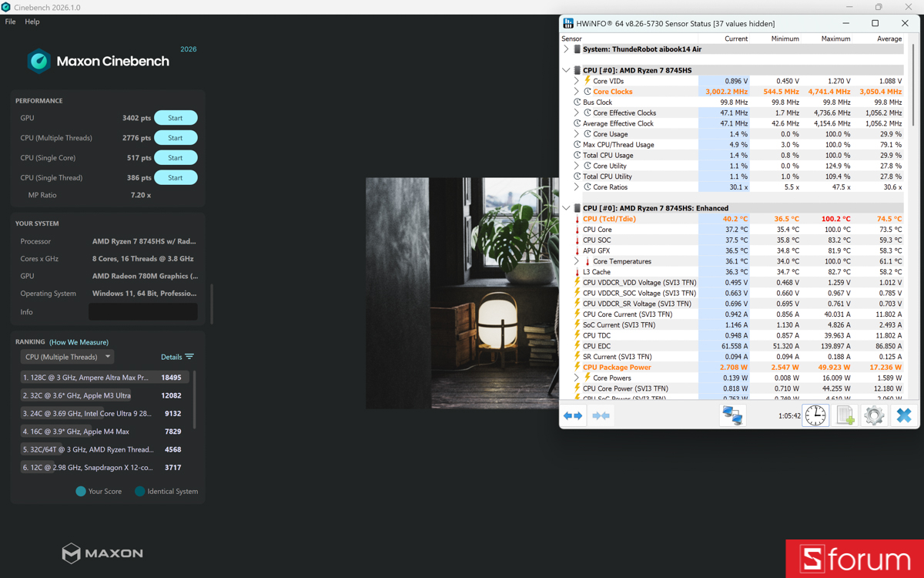Select ranking entry Ampere Altra Max
The width and height of the screenshot is (924, 578).
pyautogui.click(x=105, y=378)
